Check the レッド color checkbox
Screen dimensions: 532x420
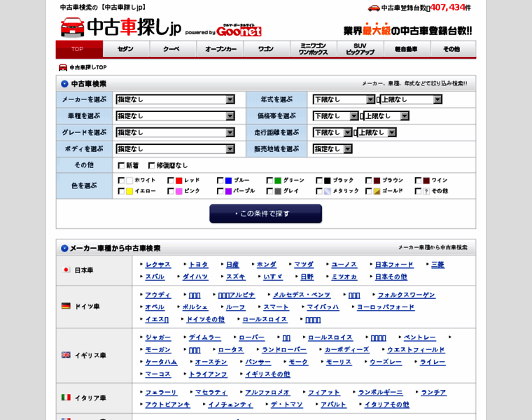click(171, 181)
